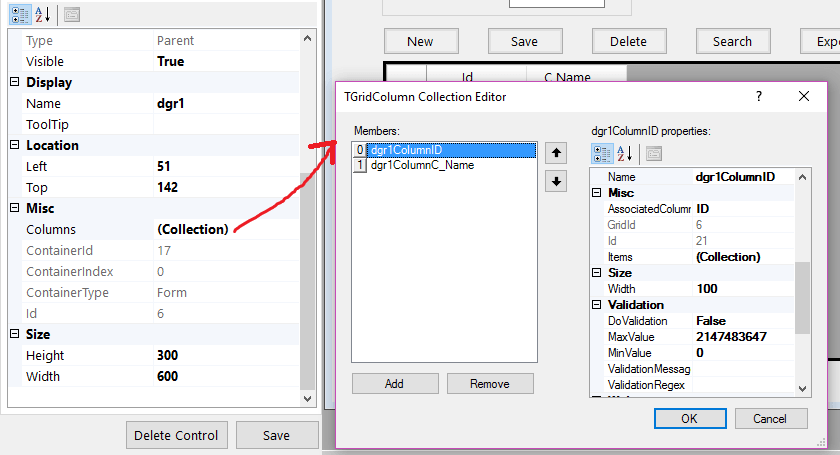
Task: Select the Columns (Collection) property
Action: [x=192, y=229]
